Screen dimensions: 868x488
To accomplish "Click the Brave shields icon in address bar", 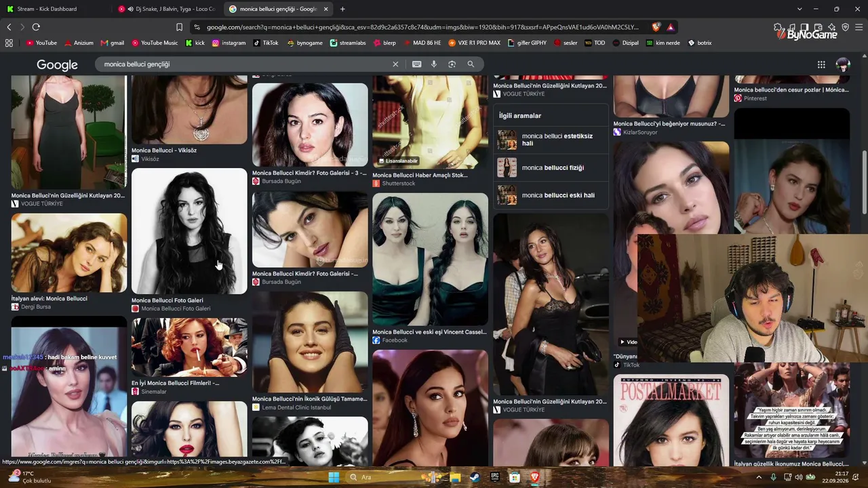I will (x=656, y=27).
